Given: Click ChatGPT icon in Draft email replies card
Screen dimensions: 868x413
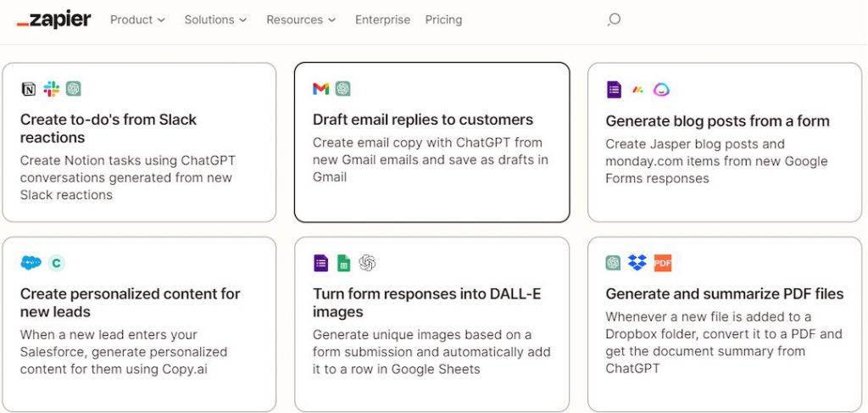Looking at the screenshot, I should pos(342,88).
